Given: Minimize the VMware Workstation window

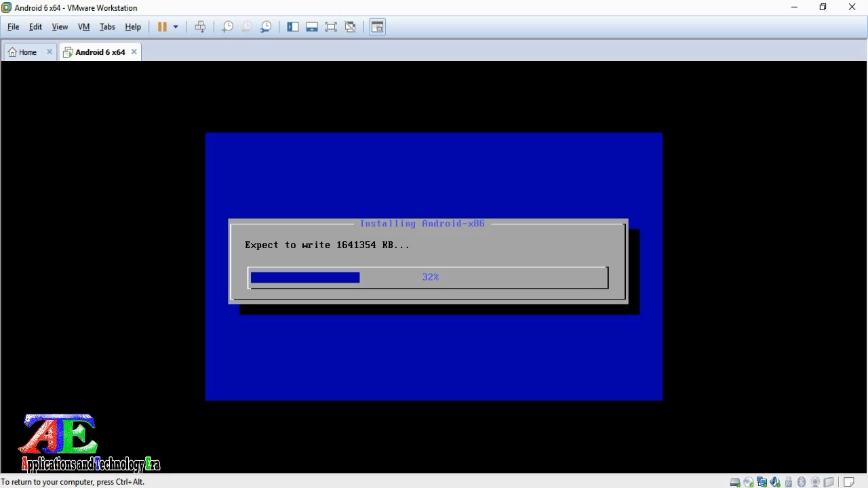Looking at the screenshot, I should click(x=794, y=7).
